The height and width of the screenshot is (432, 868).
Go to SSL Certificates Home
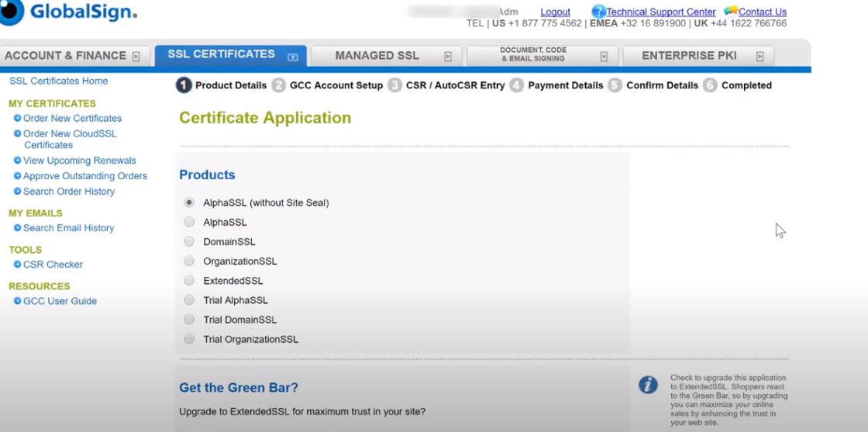(59, 81)
